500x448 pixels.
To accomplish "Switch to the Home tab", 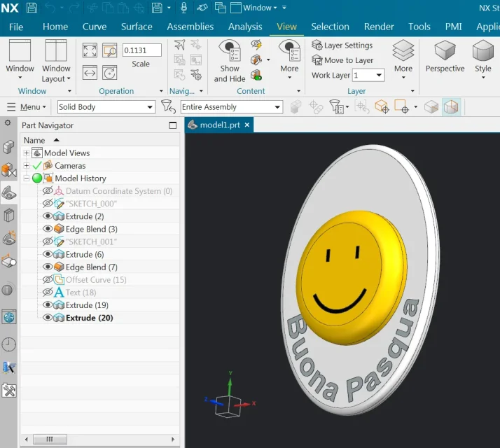I will (x=55, y=27).
